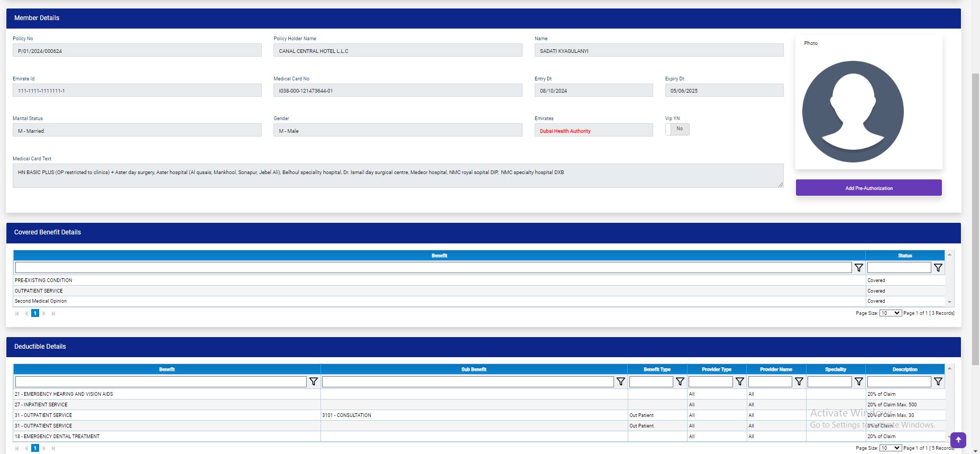980x454 pixels.
Task: Click the member photo placeholder
Action: coord(853,112)
